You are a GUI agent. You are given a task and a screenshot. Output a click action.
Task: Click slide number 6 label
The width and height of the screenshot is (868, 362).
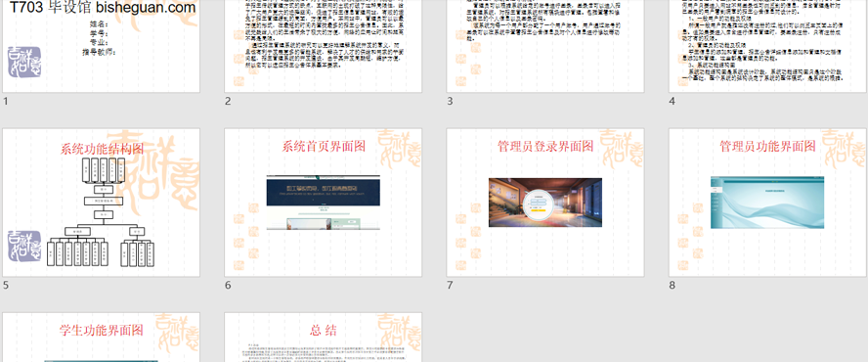228,285
